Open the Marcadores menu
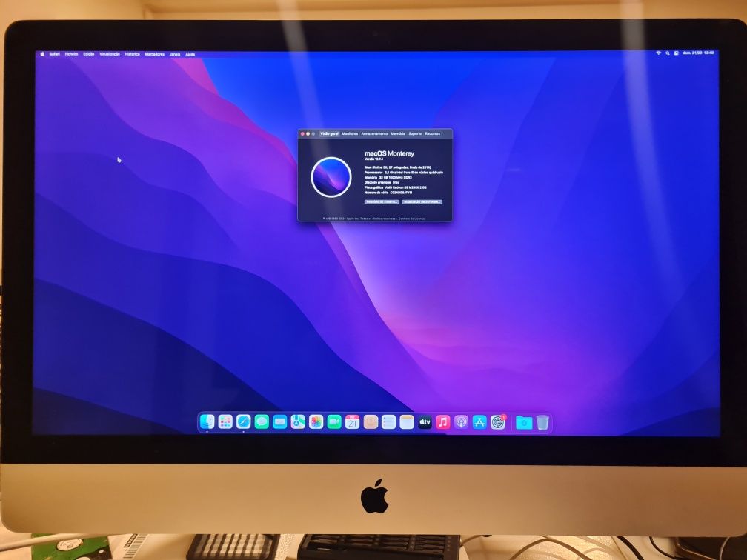 [154, 54]
